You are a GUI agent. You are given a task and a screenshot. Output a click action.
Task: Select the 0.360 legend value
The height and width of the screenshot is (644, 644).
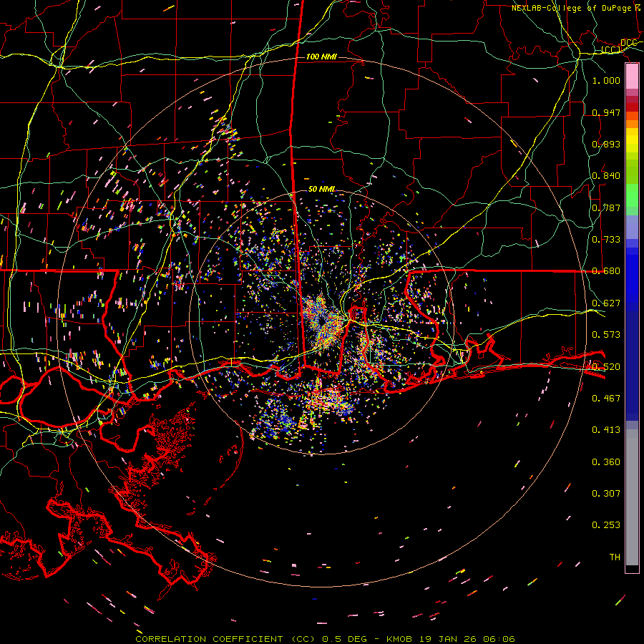606,462
